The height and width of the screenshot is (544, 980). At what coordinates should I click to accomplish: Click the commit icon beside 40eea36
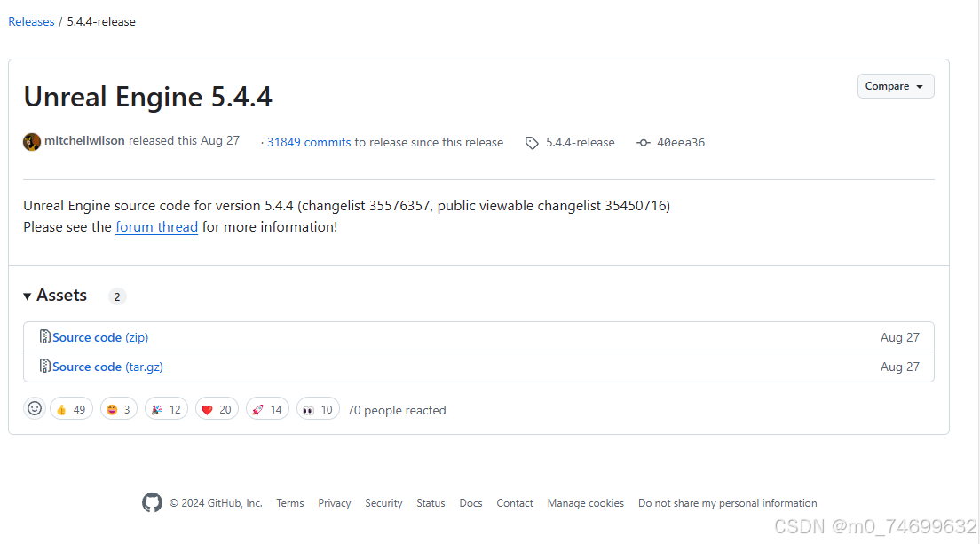click(643, 143)
